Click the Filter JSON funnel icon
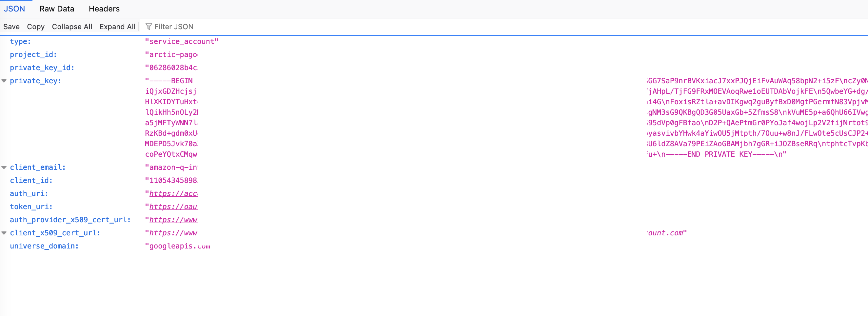The width and height of the screenshot is (868, 316). coord(148,27)
